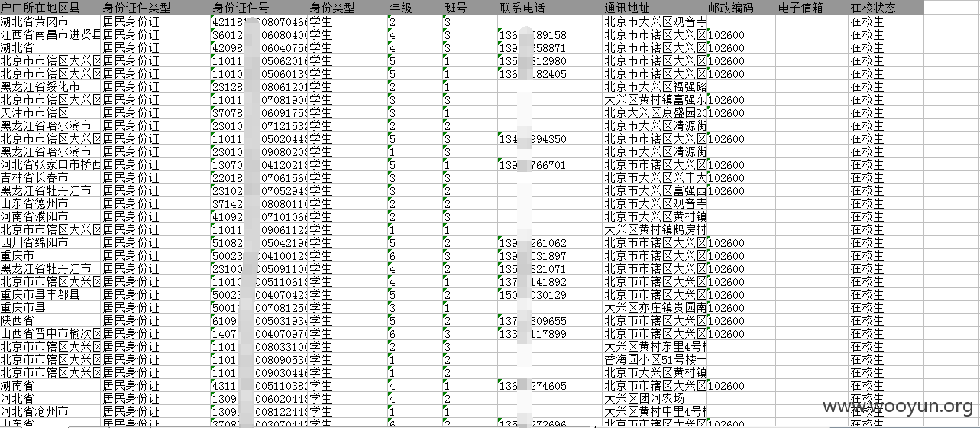Click empty 电子信箱 cell in 陕西省 row
Screen dimensions: 980x428
click(812, 321)
